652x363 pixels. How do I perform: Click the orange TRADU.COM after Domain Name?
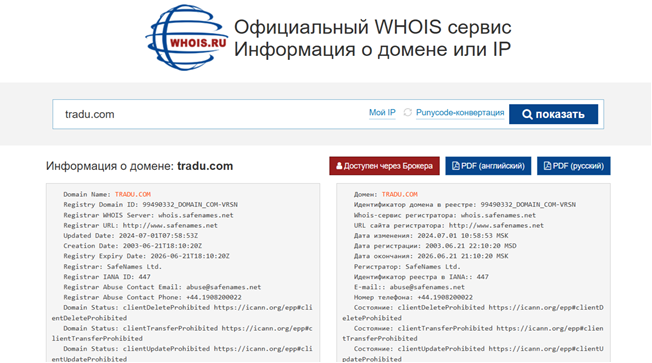click(x=133, y=194)
